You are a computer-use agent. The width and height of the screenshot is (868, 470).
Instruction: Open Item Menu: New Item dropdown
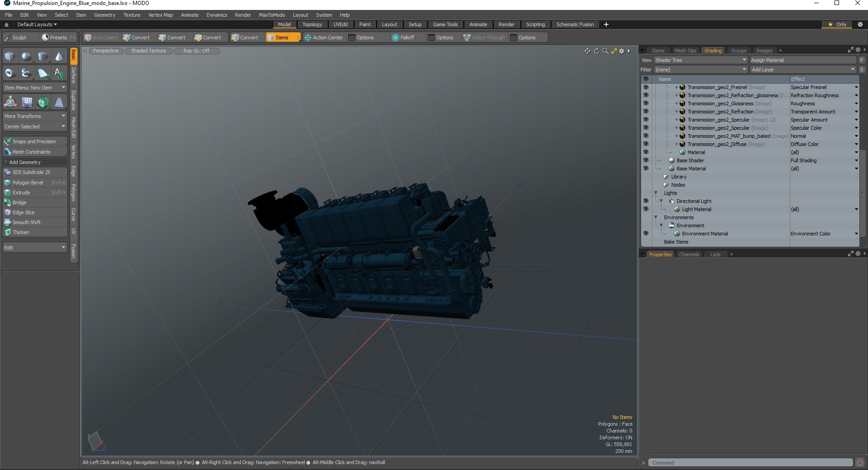coord(35,88)
